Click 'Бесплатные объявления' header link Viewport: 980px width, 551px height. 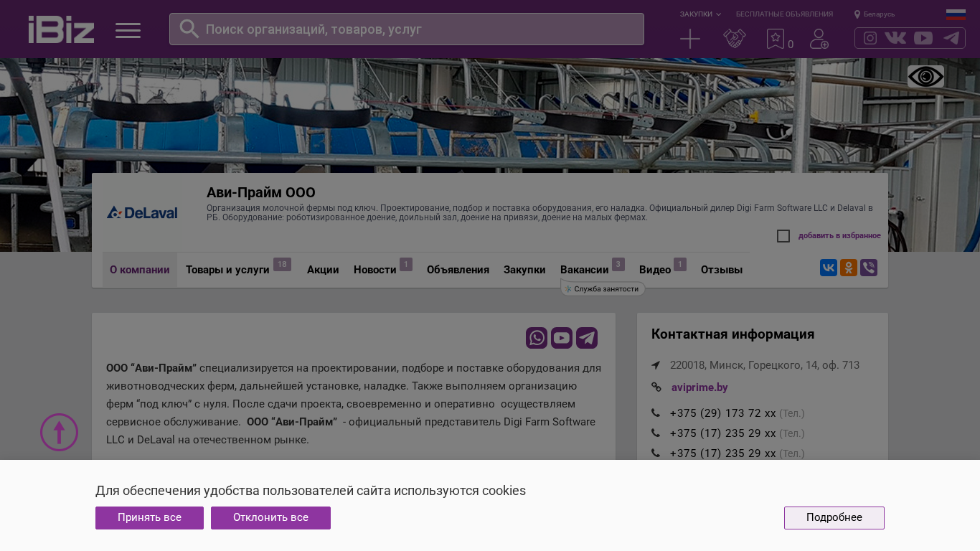pos(784,14)
